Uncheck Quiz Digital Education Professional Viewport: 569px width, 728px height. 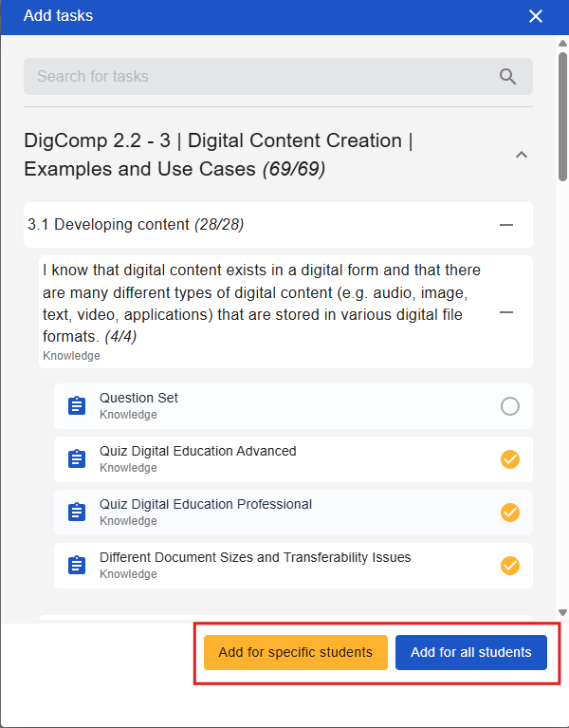tap(510, 513)
